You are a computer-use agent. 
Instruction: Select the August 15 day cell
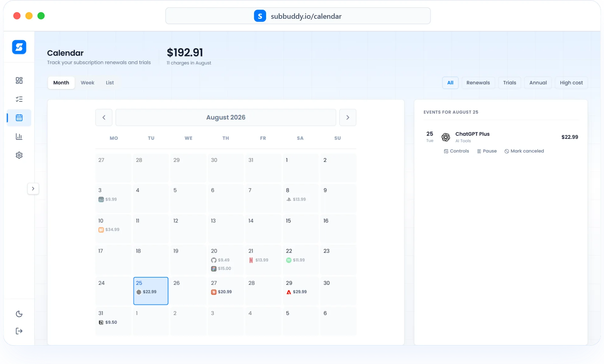point(300,229)
